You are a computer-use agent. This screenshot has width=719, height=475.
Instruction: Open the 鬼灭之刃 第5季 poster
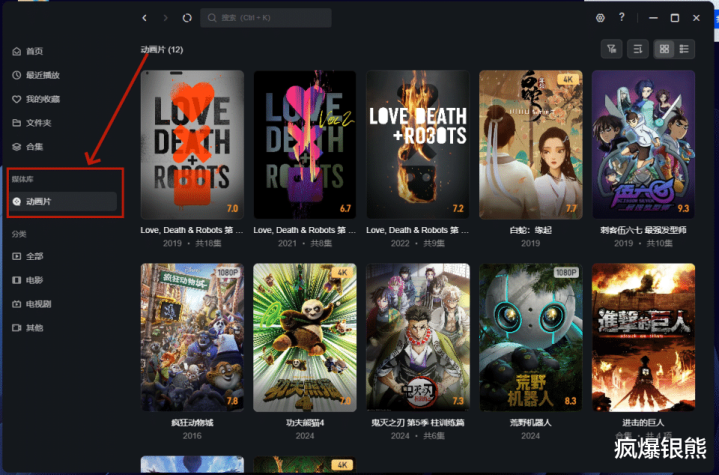418,337
